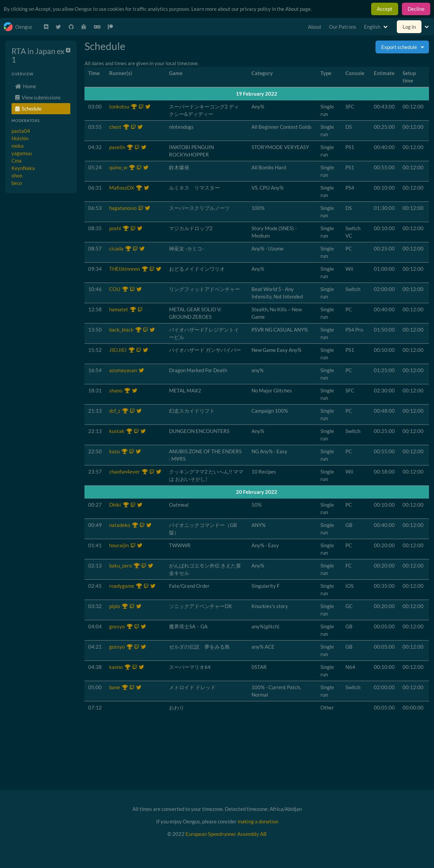Screen dimensions: 434x868
Task: Open kanno's Twitch icon
Action: [135, 667]
